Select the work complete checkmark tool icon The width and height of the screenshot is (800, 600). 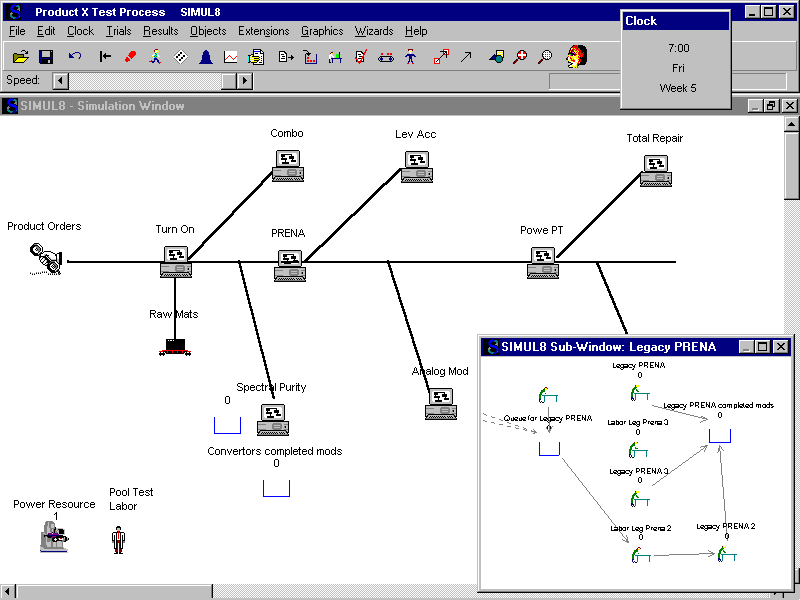tap(361, 56)
